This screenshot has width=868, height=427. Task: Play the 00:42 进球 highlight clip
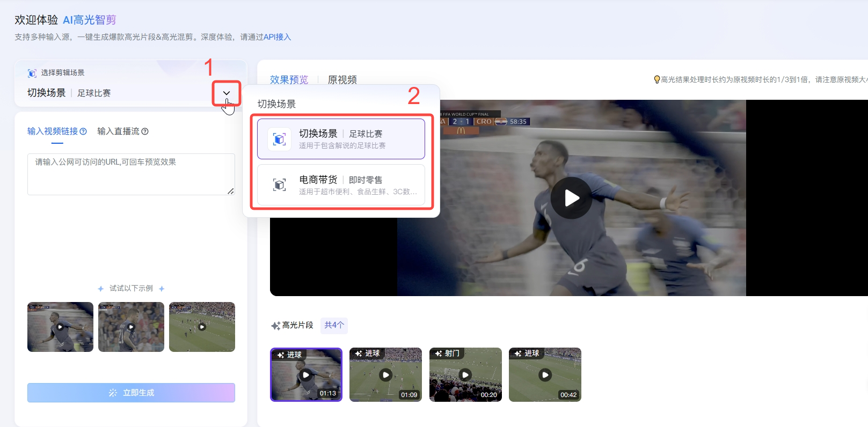(x=545, y=375)
